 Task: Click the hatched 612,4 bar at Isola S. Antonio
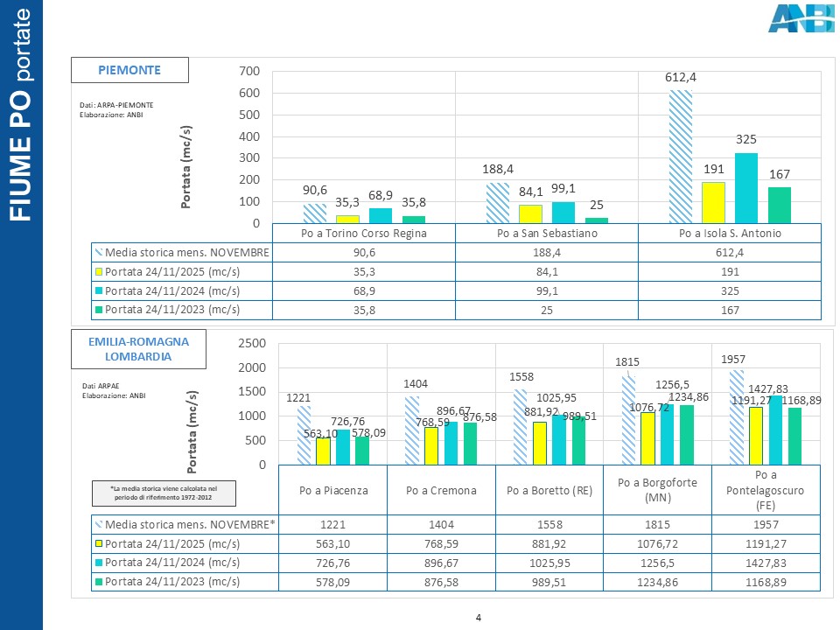pyautogui.click(x=680, y=157)
